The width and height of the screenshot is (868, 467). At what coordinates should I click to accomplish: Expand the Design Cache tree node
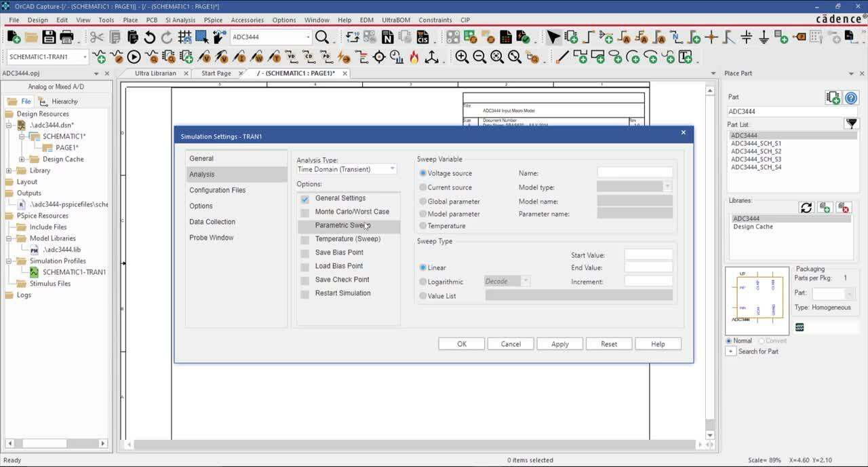(x=22, y=160)
